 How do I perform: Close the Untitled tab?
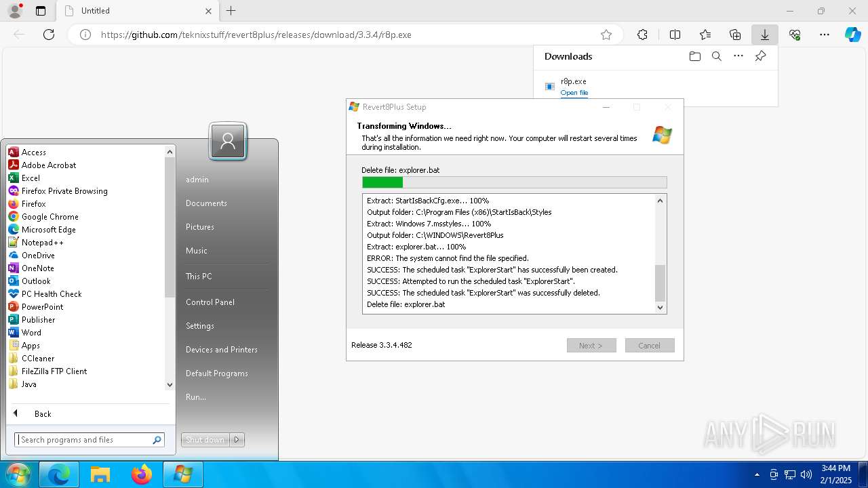tap(209, 11)
